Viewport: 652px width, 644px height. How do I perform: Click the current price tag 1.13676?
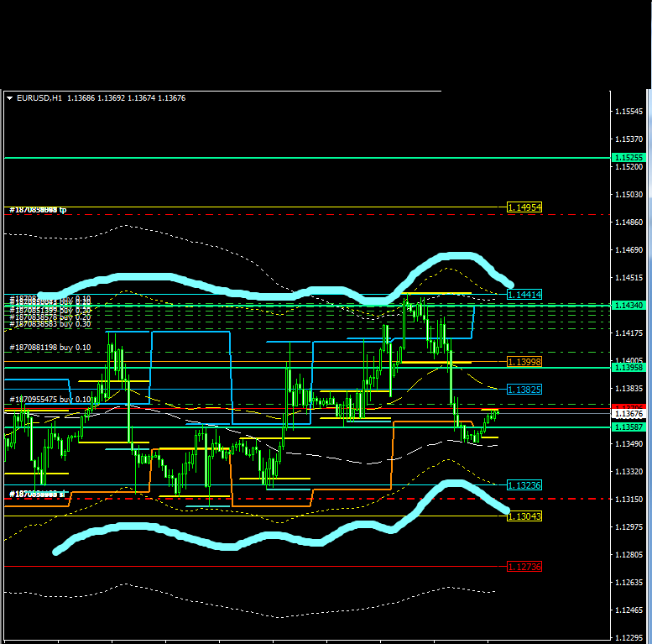tap(629, 414)
